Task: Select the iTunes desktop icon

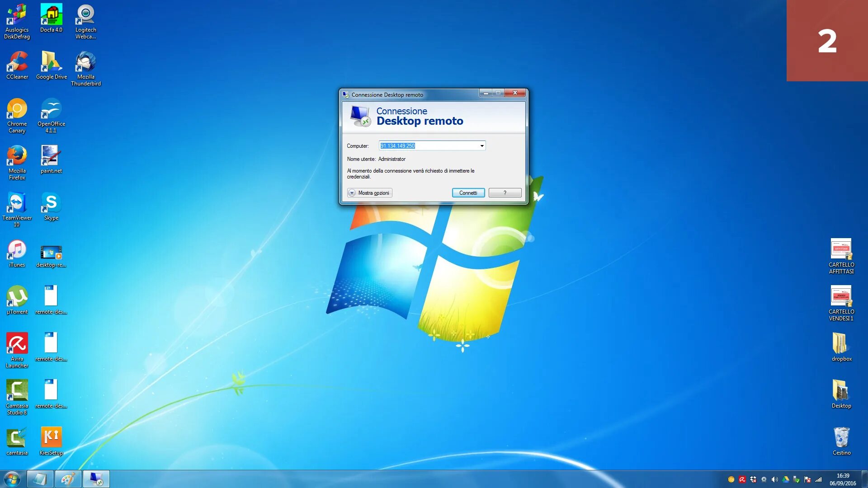Action: point(17,253)
